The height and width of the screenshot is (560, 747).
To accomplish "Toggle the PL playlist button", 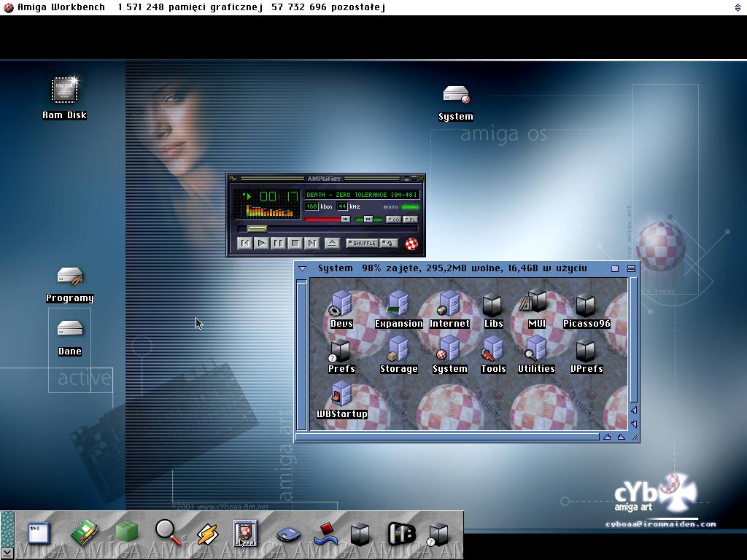I will (x=410, y=219).
